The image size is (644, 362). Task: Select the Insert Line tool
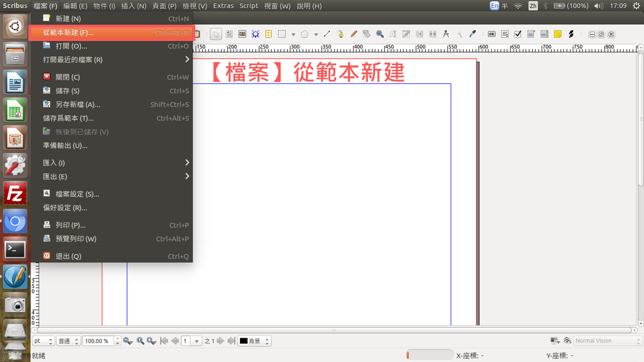click(327, 34)
